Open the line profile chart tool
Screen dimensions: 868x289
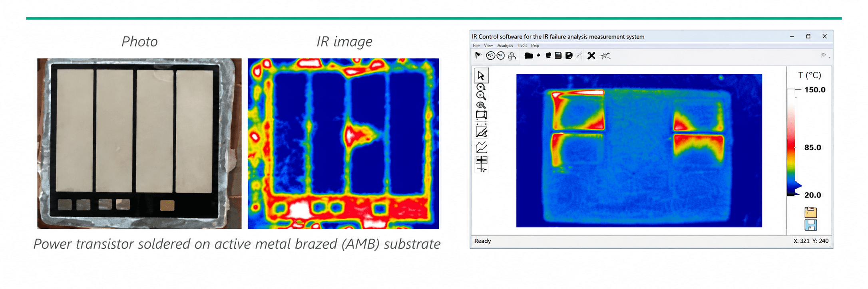(482, 148)
